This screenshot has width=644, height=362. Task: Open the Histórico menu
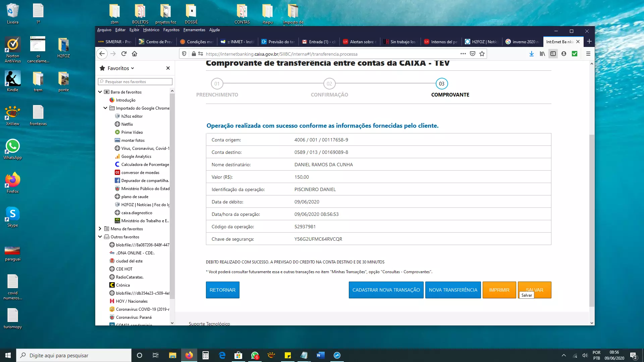tap(151, 30)
